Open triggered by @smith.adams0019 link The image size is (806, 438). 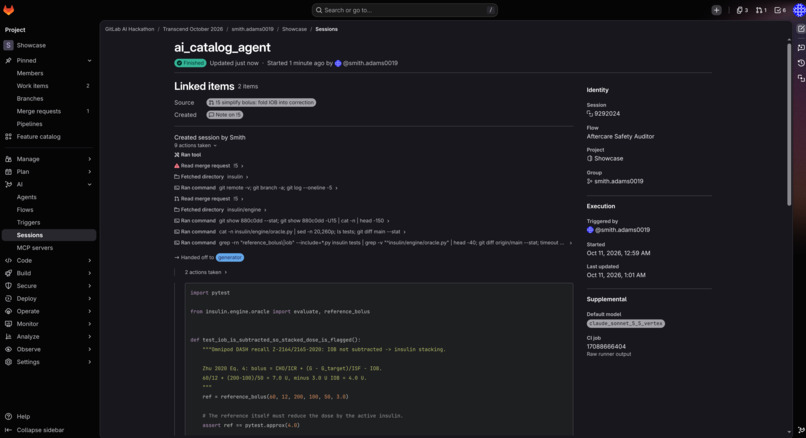(622, 230)
